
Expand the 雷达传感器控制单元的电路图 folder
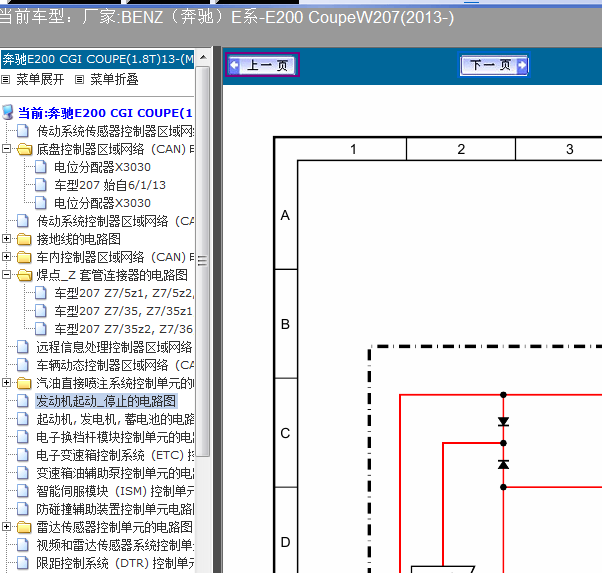tap(6, 526)
